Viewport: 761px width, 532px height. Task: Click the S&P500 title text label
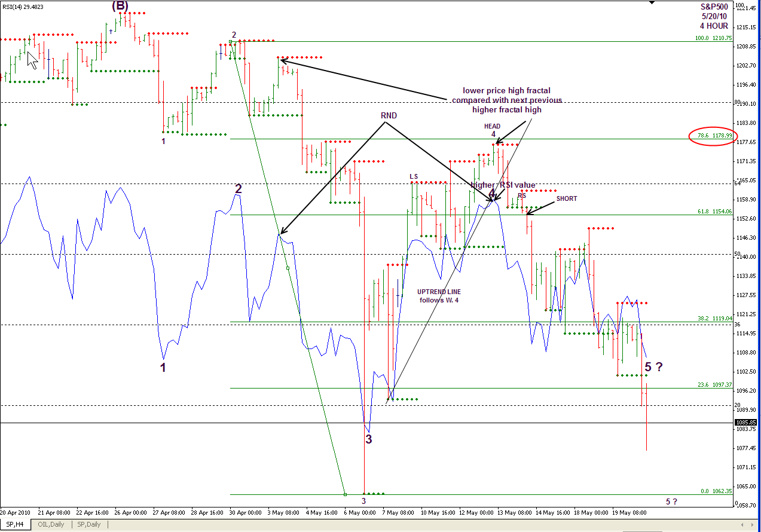[x=714, y=7]
